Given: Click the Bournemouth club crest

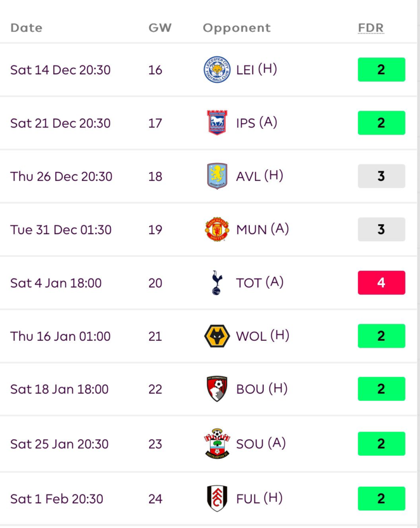Looking at the screenshot, I should pos(217,389).
